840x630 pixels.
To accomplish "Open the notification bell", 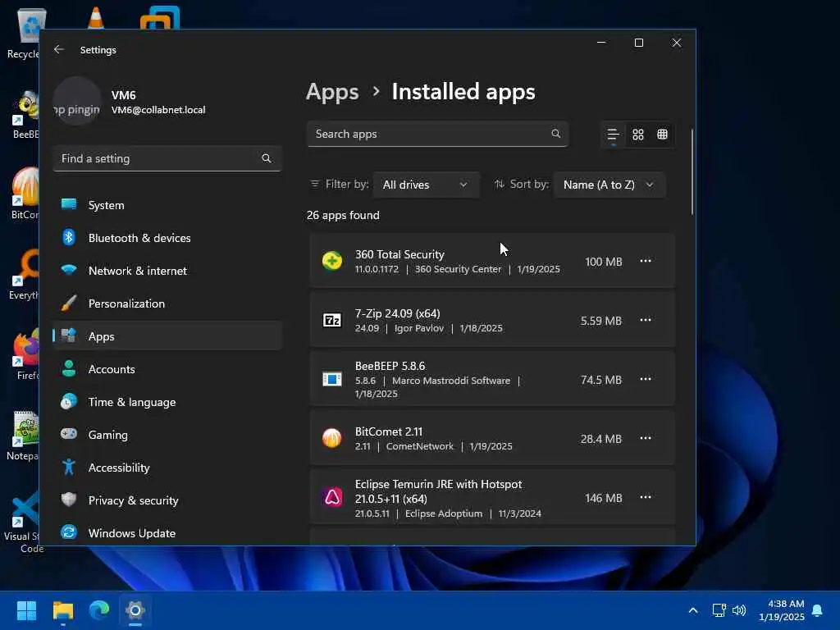I will click(x=818, y=610).
